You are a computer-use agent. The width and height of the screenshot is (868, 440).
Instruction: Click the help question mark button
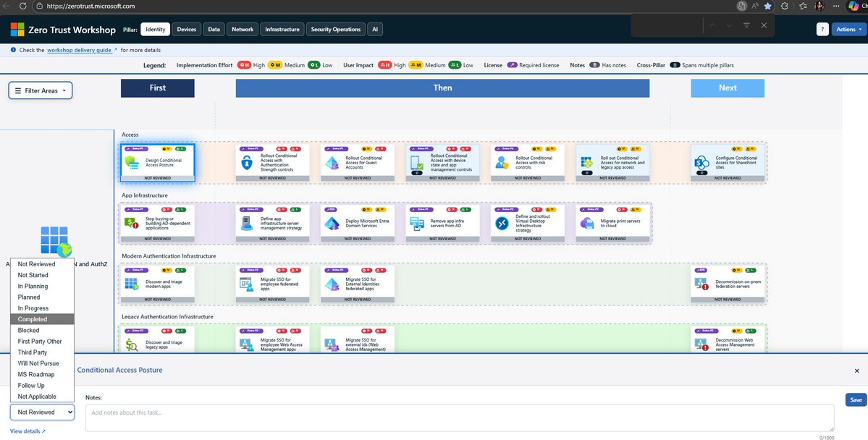(x=822, y=30)
